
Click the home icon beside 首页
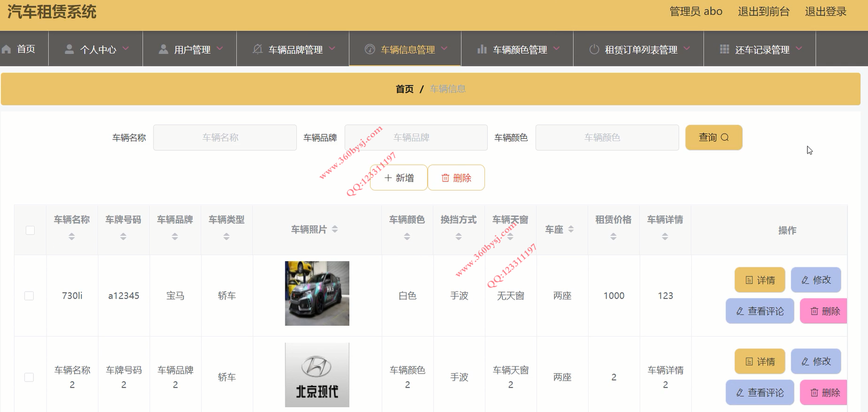7,49
